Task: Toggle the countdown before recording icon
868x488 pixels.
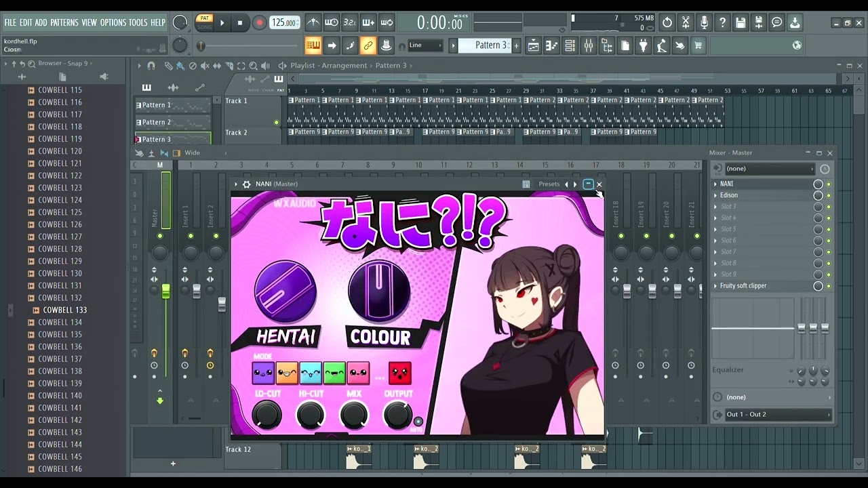Action: [x=349, y=22]
